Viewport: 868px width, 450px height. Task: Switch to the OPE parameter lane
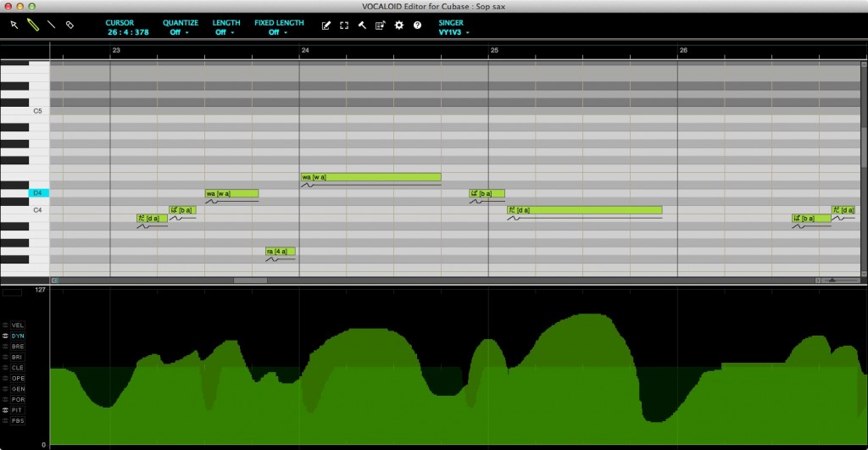[18, 379]
